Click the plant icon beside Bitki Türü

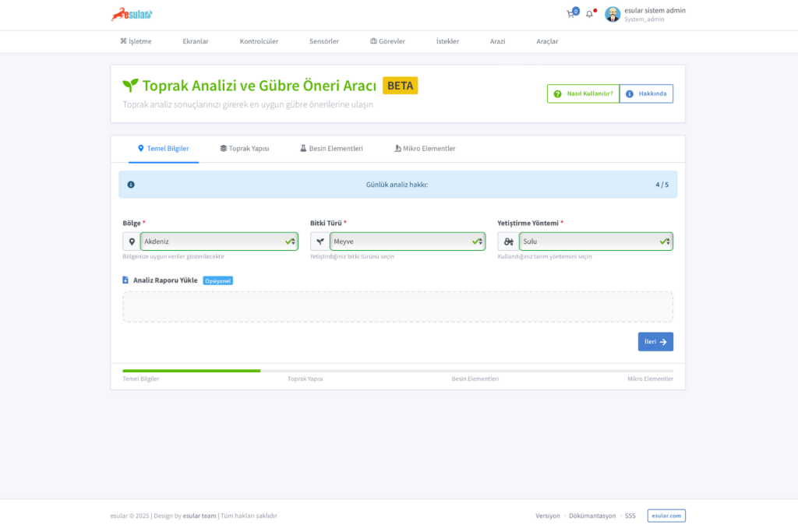pos(320,241)
